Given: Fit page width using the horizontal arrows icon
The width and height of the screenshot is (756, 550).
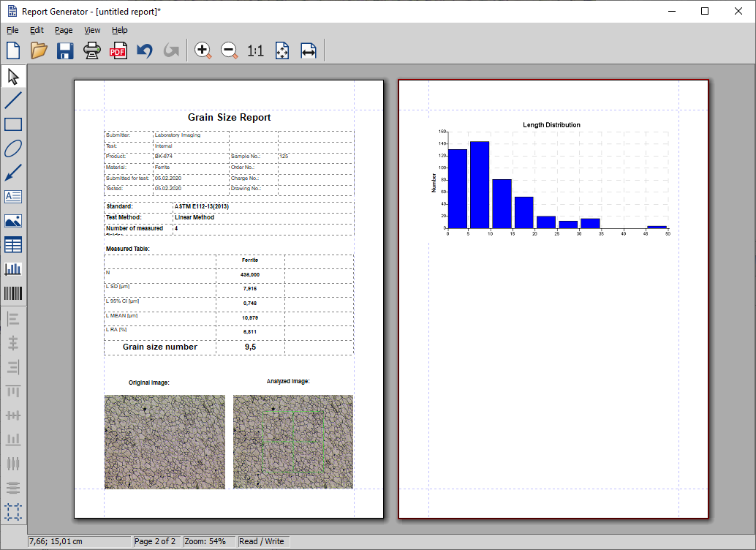Looking at the screenshot, I should tap(308, 50).
